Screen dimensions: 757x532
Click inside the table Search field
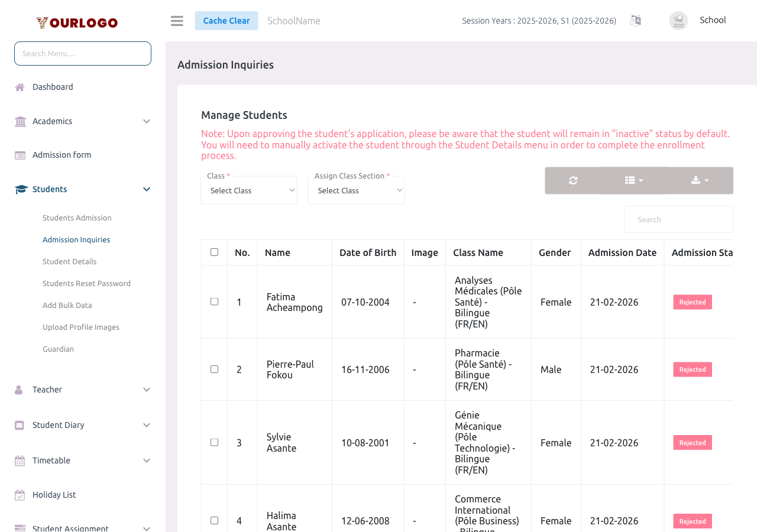(678, 219)
